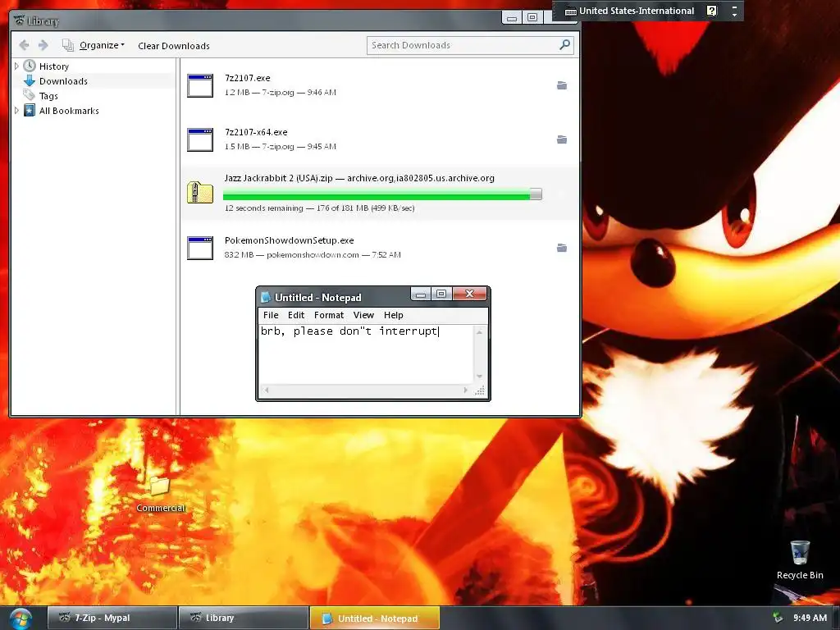Click Notepad vertical scrollbar down arrow
This screenshot has width=840, height=630.
tap(479, 376)
